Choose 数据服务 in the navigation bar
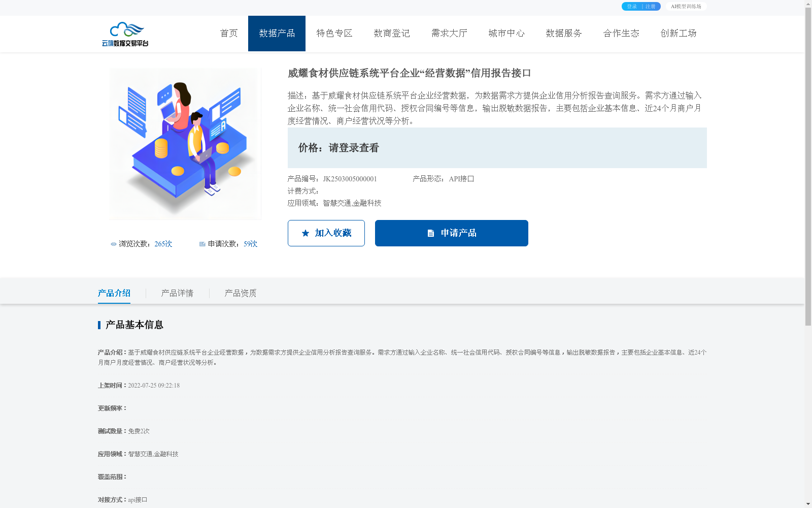812x508 pixels. click(x=564, y=34)
